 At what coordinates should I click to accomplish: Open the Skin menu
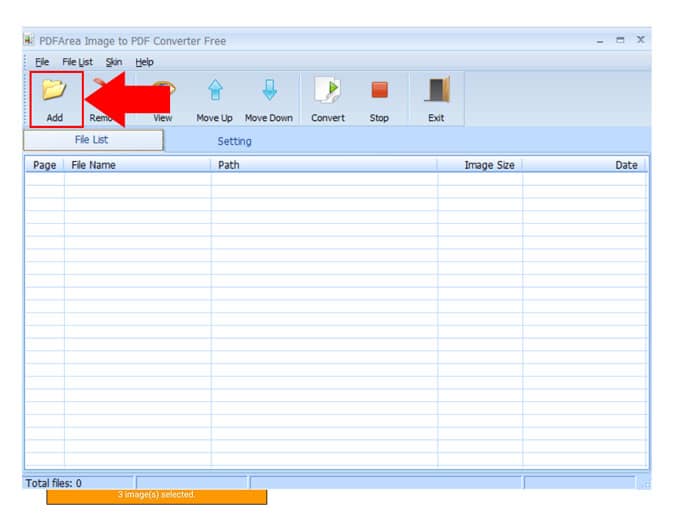114,62
